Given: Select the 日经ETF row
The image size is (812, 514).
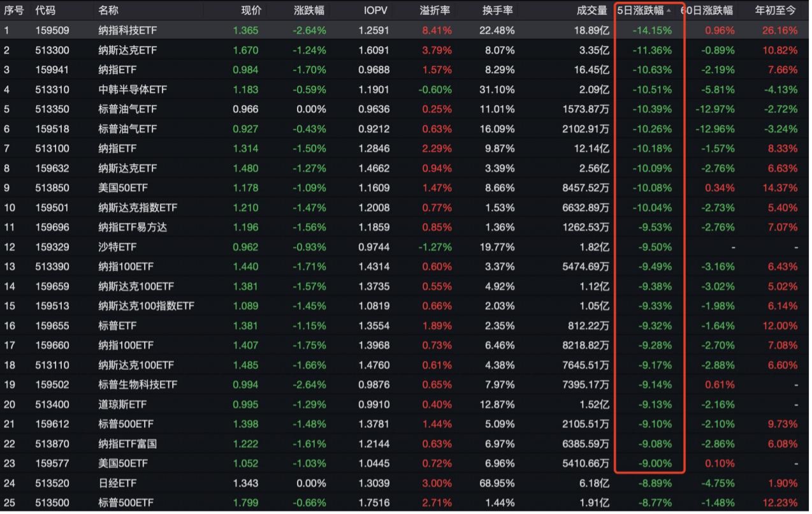Looking at the screenshot, I should pos(117,483).
